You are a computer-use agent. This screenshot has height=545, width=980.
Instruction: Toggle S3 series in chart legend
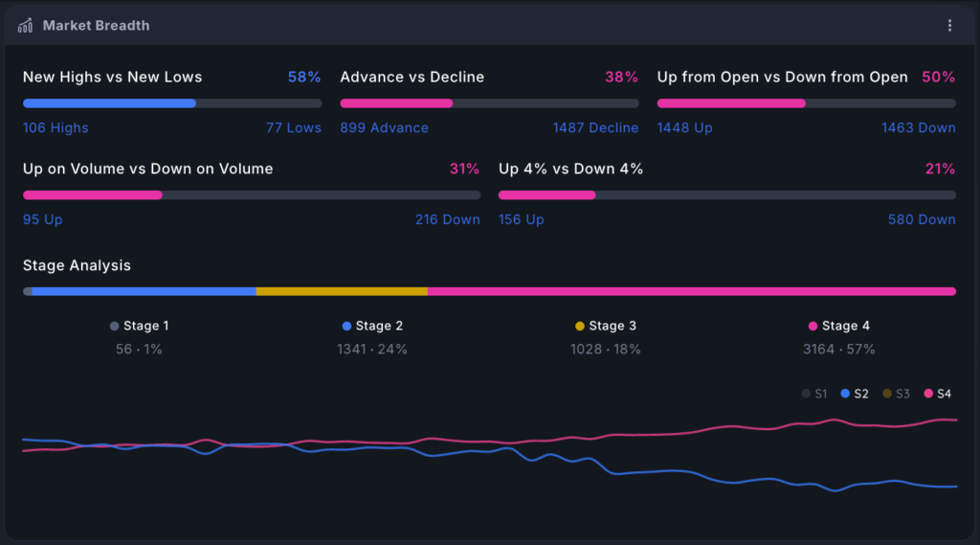pos(896,394)
